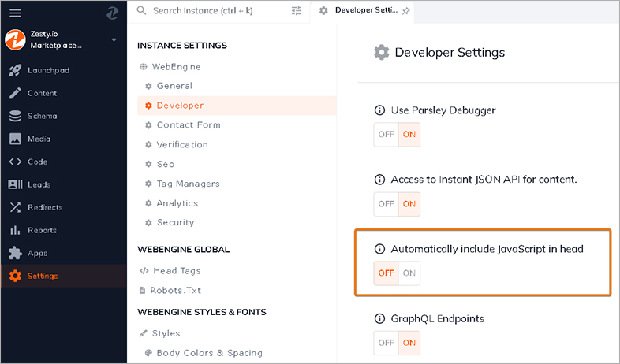Click the Code brackets icon
620x364 pixels.
pyautogui.click(x=15, y=162)
